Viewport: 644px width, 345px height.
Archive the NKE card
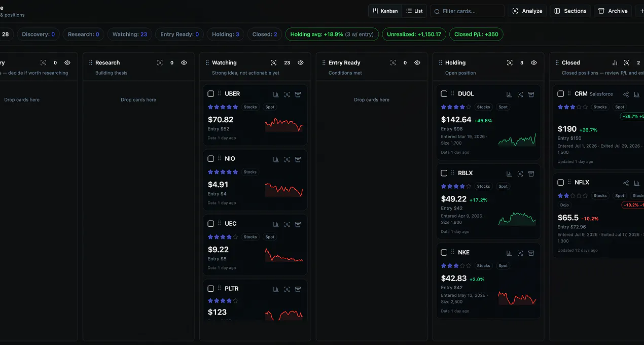(531, 253)
